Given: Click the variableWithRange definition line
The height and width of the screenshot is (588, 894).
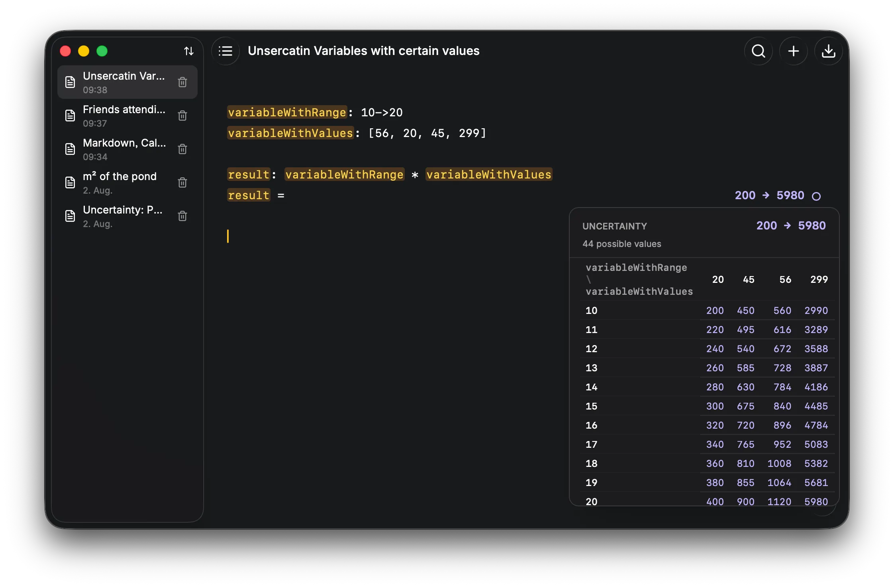Looking at the screenshot, I should click(x=315, y=112).
